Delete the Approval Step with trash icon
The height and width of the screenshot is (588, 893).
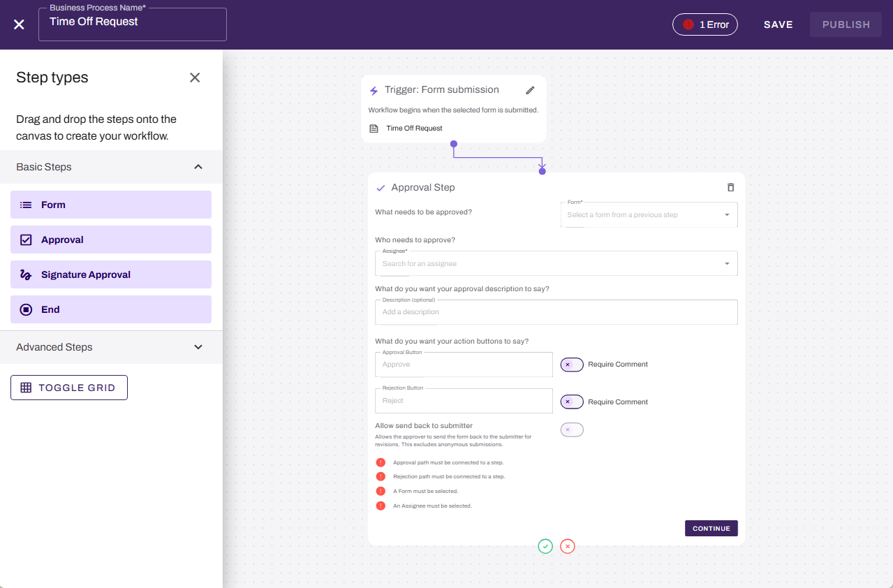click(730, 187)
